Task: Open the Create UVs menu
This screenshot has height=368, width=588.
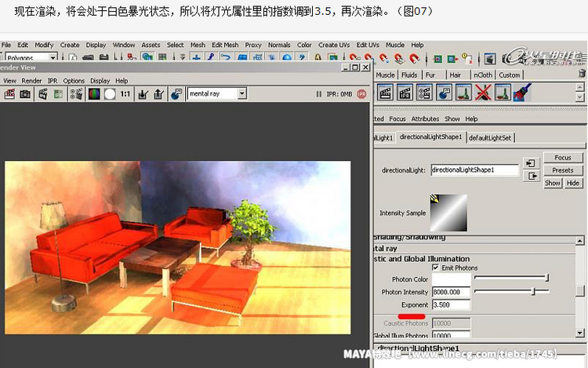Action: [334, 45]
